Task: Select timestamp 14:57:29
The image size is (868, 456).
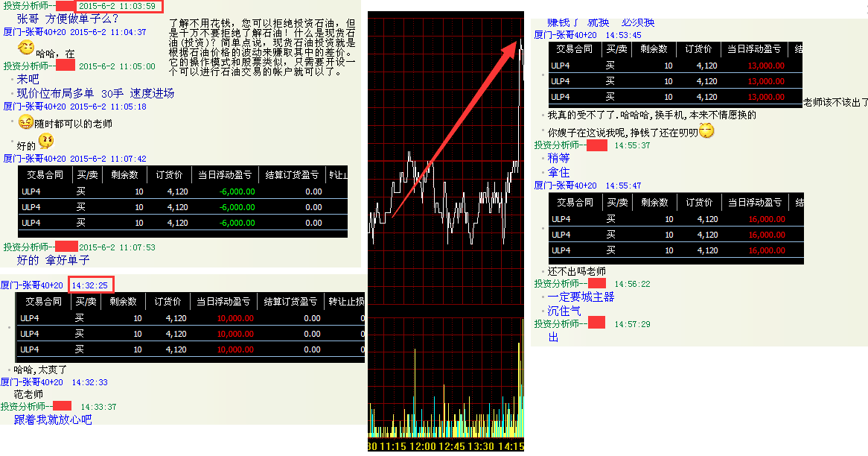Action: 632,324
